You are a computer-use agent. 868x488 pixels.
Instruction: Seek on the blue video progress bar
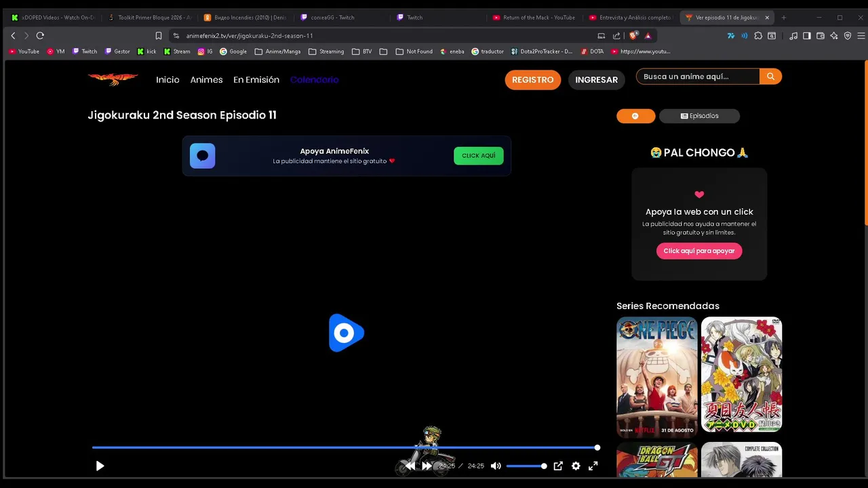346,447
